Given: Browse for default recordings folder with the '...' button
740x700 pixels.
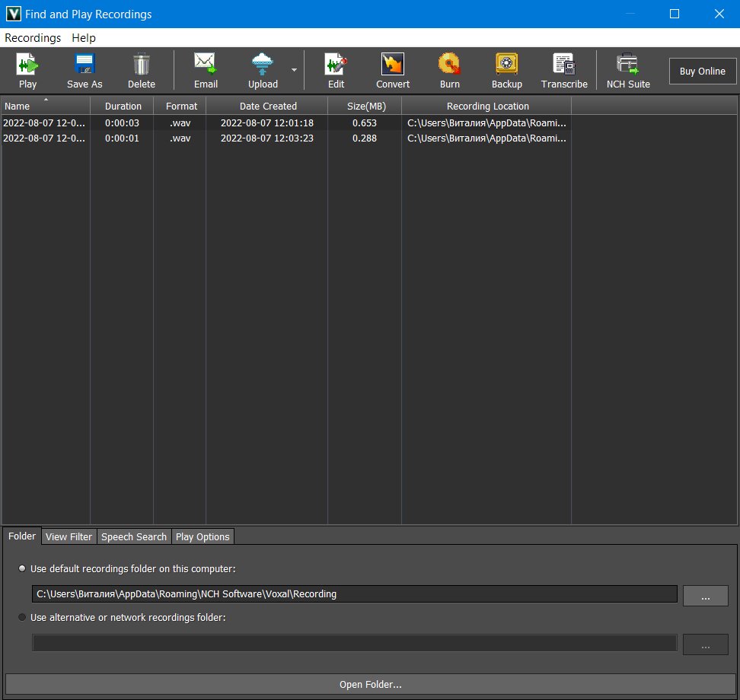Looking at the screenshot, I should coord(706,596).
